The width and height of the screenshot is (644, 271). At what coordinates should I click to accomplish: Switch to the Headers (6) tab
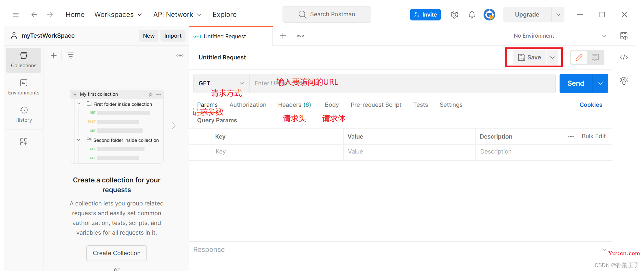point(295,105)
